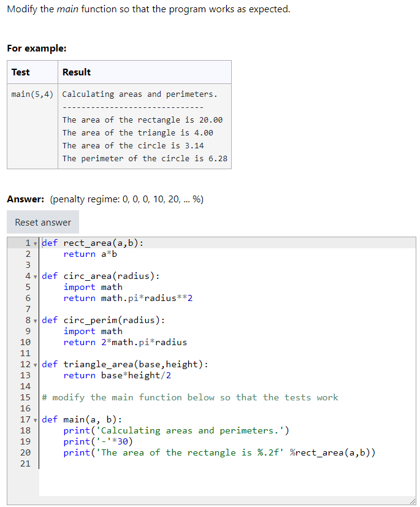Viewport: 420px width, 507px height.
Task: Collapse the circ_area function fold arrow
Action: coord(34,276)
